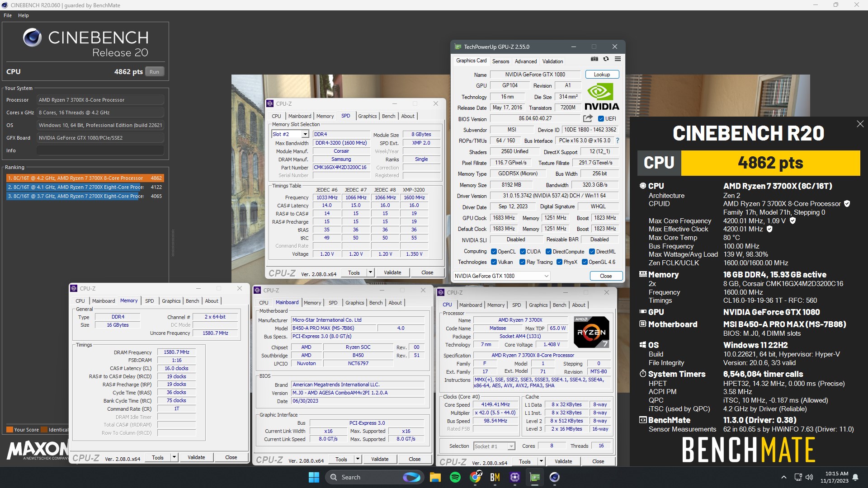Open Google Chrome from the taskbar
Image resolution: width=868 pixels, height=488 pixels.
click(x=475, y=477)
